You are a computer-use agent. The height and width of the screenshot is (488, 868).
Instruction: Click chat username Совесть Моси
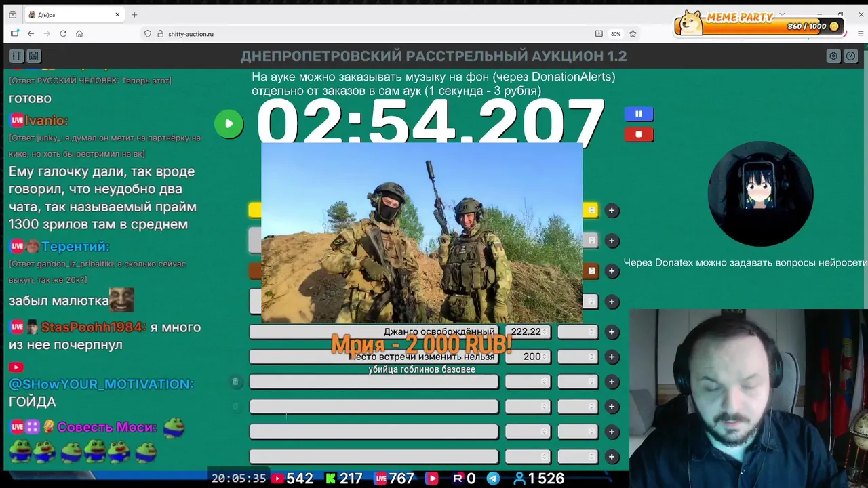(x=107, y=428)
